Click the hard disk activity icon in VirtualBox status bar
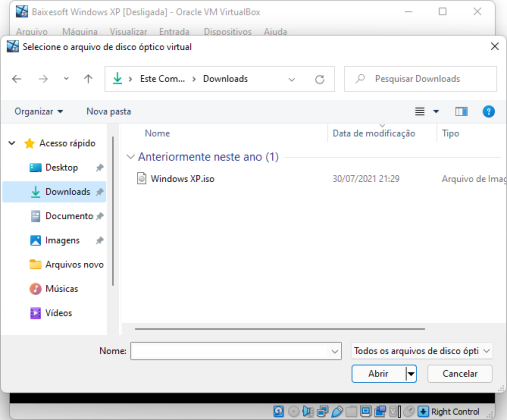Viewport: 507px width, 420px height. pyautogui.click(x=279, y=411)
